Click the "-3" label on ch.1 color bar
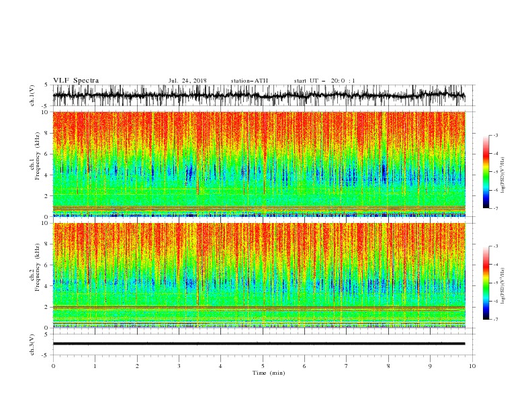 [x=495, y=135]
